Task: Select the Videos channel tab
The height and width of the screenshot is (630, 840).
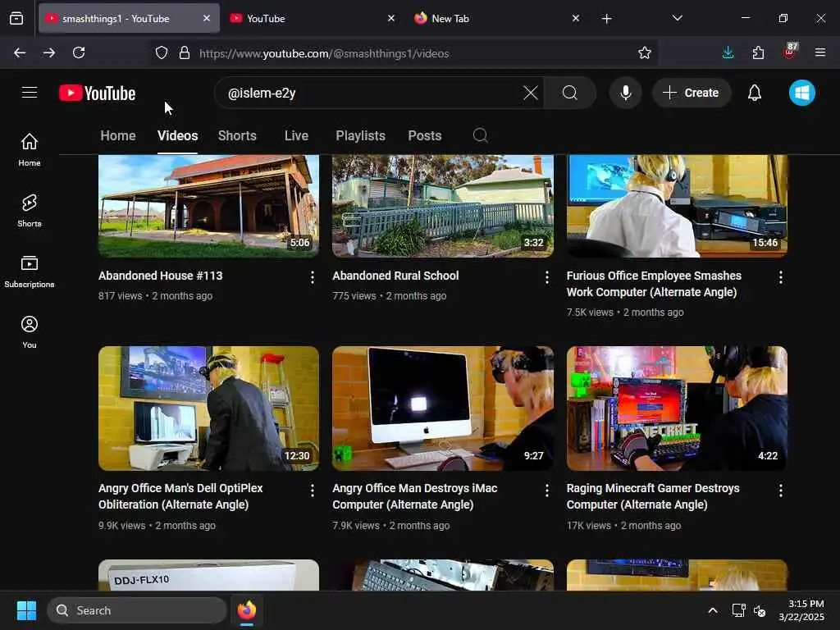Action: point(177,135)
